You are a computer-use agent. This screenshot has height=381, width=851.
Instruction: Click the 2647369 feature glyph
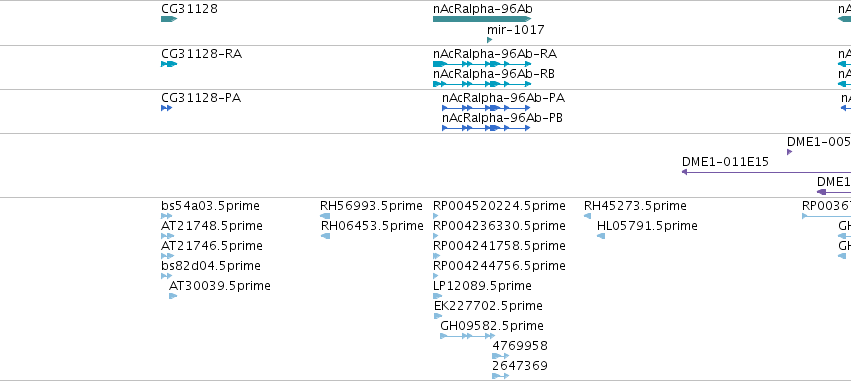(500, 376)
